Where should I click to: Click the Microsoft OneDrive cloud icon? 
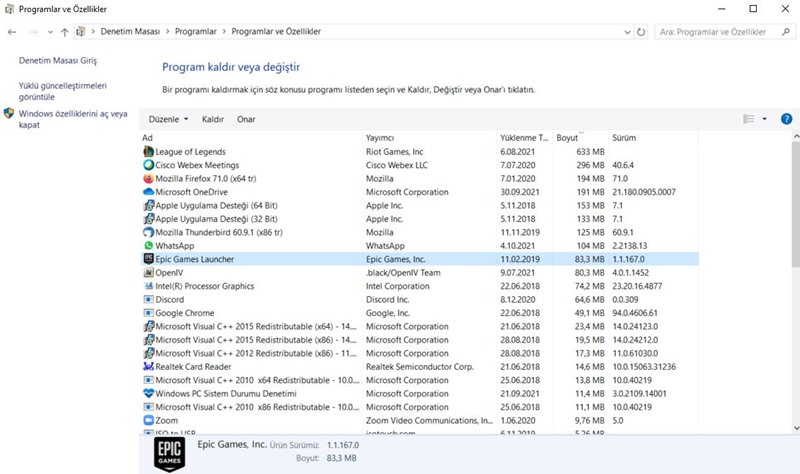[x=148, y=192]
